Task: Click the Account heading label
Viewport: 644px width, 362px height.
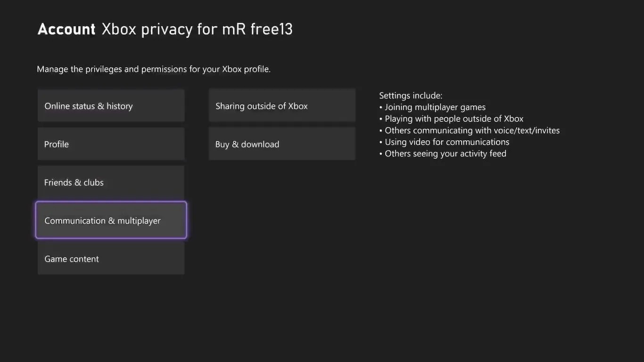Action: pyautogui.click(x=66, y=29)
